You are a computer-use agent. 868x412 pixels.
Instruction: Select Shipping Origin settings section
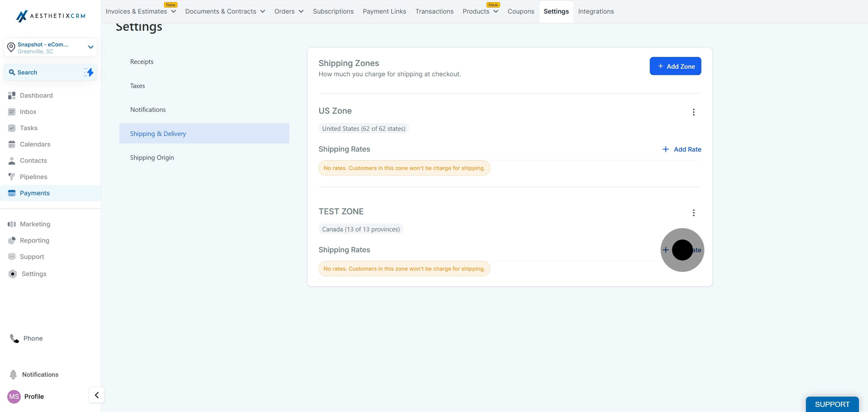point(152,158)
